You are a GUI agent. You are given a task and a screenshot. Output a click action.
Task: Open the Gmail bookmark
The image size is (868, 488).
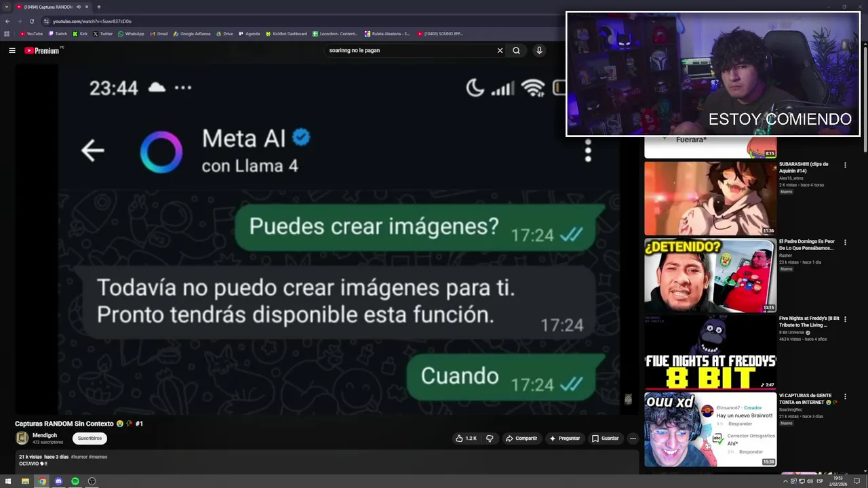(159, 34)
